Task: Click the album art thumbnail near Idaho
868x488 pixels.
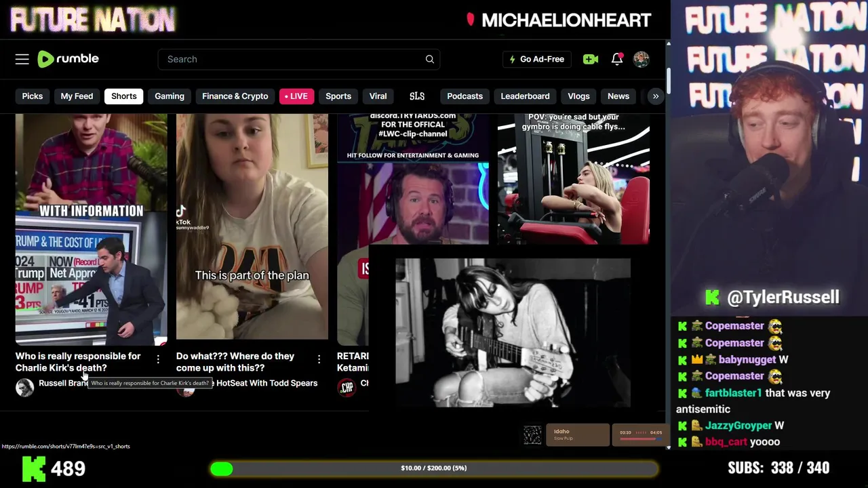Action: [532, 434]
